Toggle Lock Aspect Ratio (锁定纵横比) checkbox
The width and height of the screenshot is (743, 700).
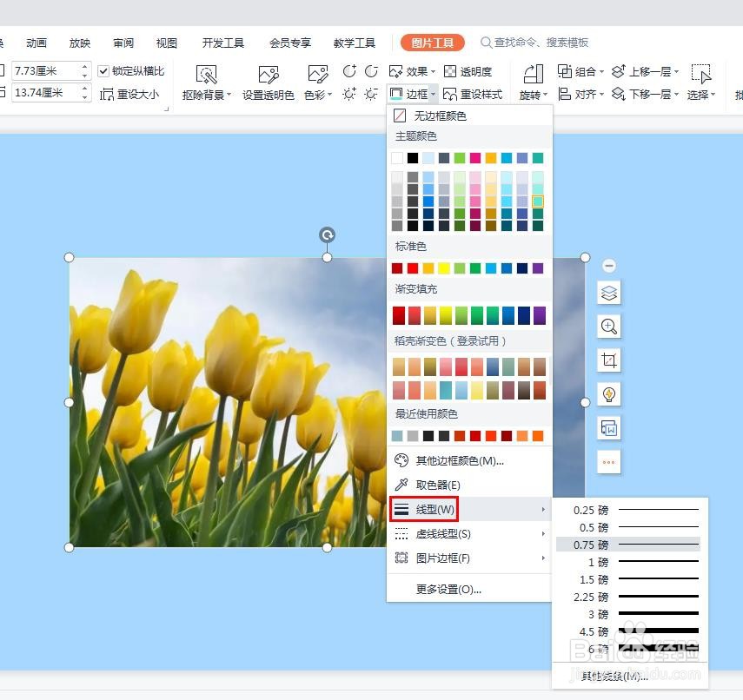(103, 71)
